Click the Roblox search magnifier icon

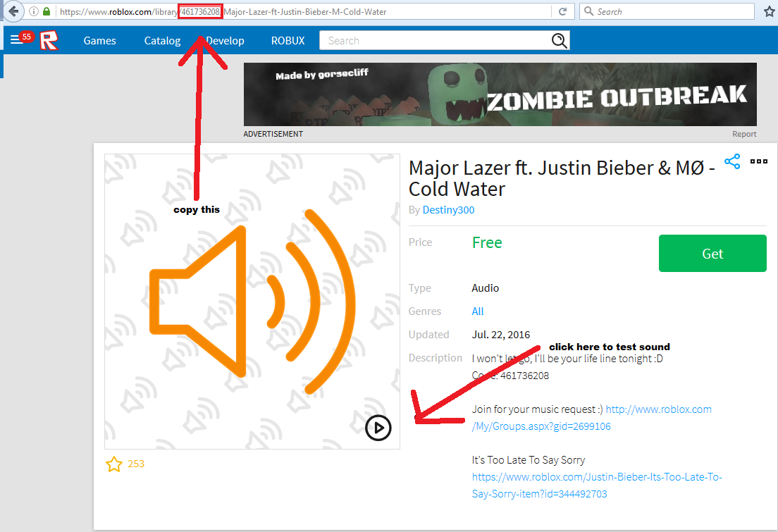tap(560, 41)
